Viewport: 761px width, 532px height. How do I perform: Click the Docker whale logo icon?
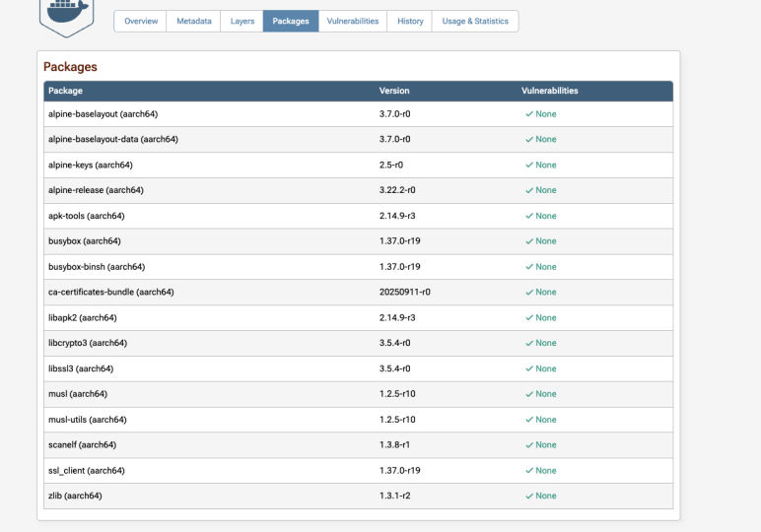[66, 14]
